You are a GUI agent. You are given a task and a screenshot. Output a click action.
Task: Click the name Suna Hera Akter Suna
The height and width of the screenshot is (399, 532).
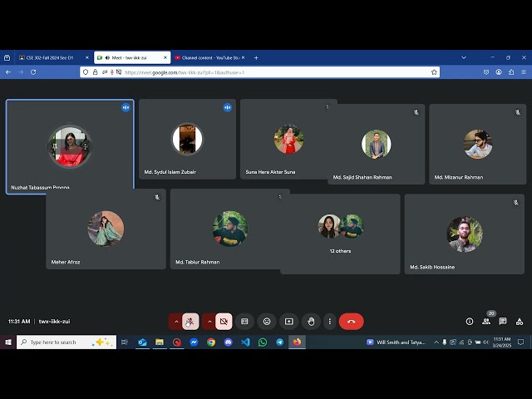pyautogui.click(x=270, y=172)
